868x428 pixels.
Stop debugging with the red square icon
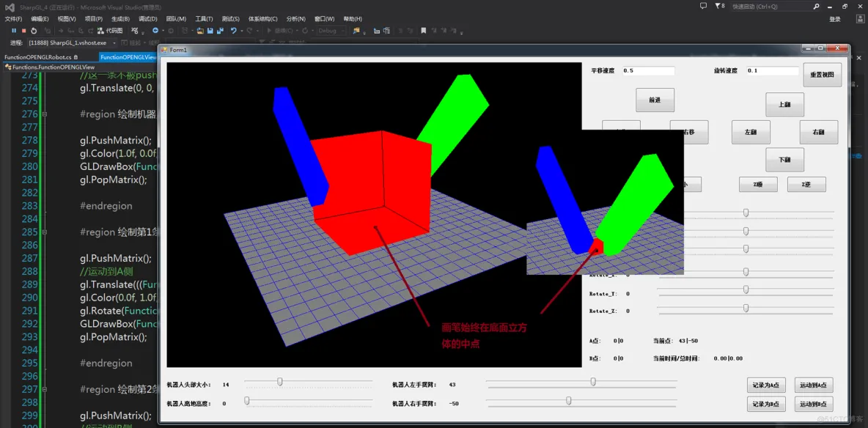pyautogui.click(x=23, y=31)
